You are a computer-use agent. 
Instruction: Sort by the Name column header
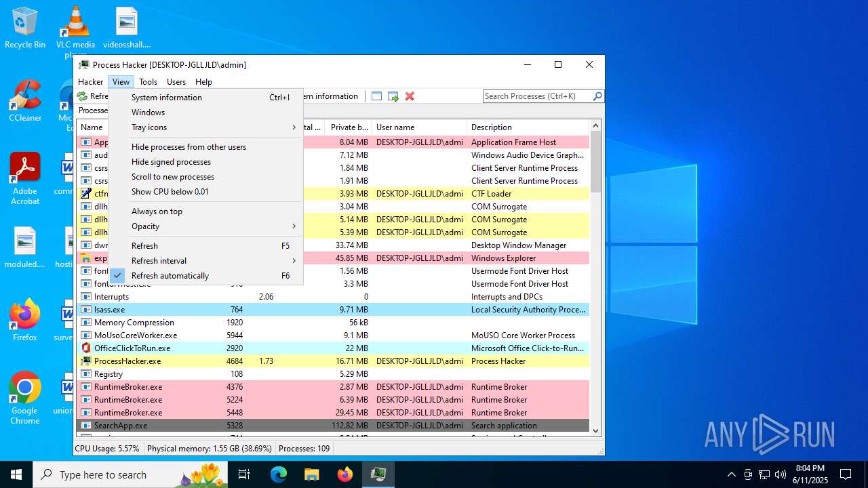[92, 127]
